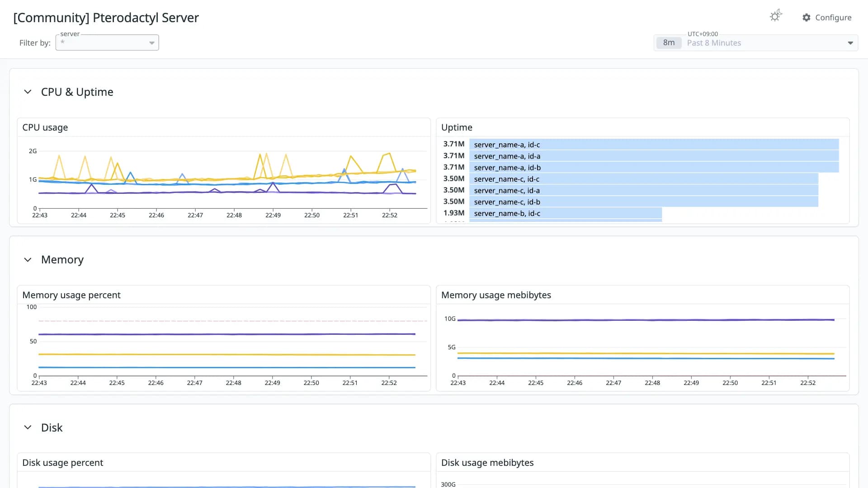Select the server_name-c, id-a uptime bar
The image size is (868, 488).
click(x=644, y=190)
